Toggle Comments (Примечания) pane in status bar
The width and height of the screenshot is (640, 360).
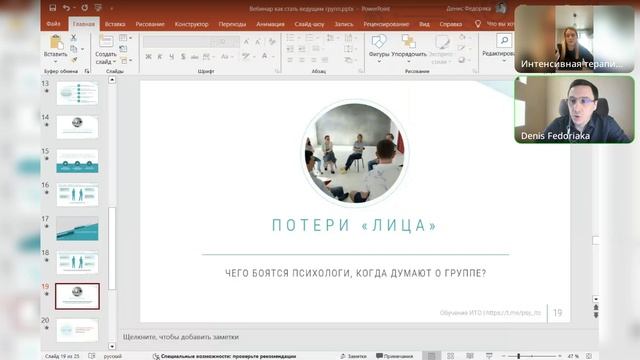tap(394, 356)
